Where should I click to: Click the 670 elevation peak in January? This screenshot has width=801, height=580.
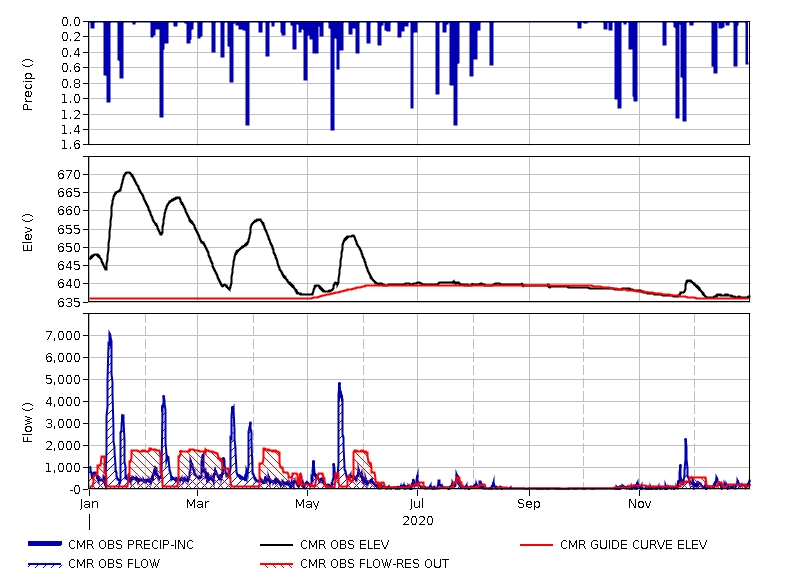pyautogui.click(x=128, y=173)
